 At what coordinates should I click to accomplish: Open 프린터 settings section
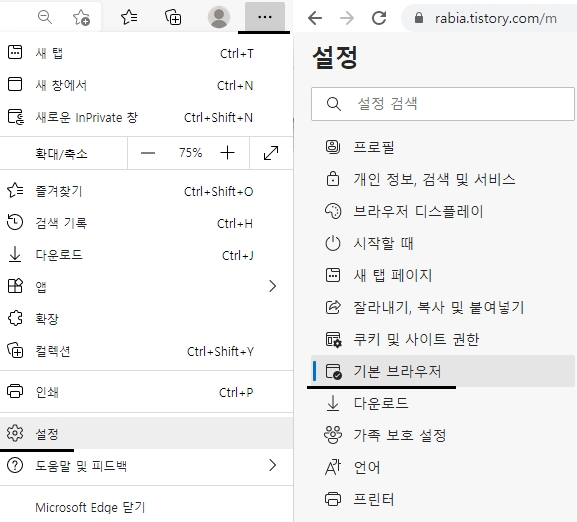(x=443, y=499)
